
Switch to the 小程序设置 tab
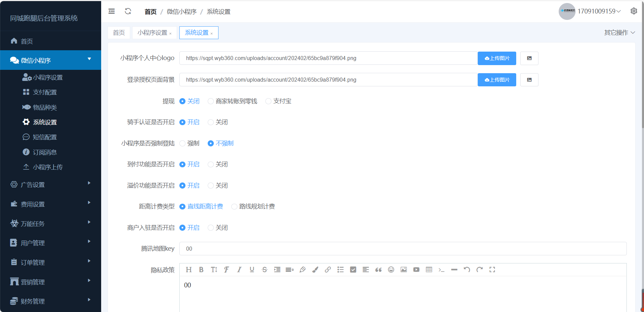click(x=152, y=33)
